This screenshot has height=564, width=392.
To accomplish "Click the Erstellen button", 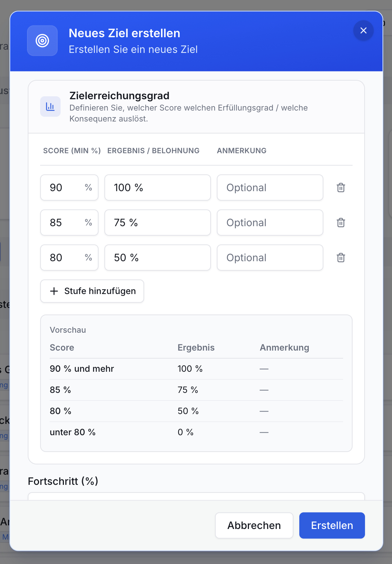I will [x=332, y=525].
